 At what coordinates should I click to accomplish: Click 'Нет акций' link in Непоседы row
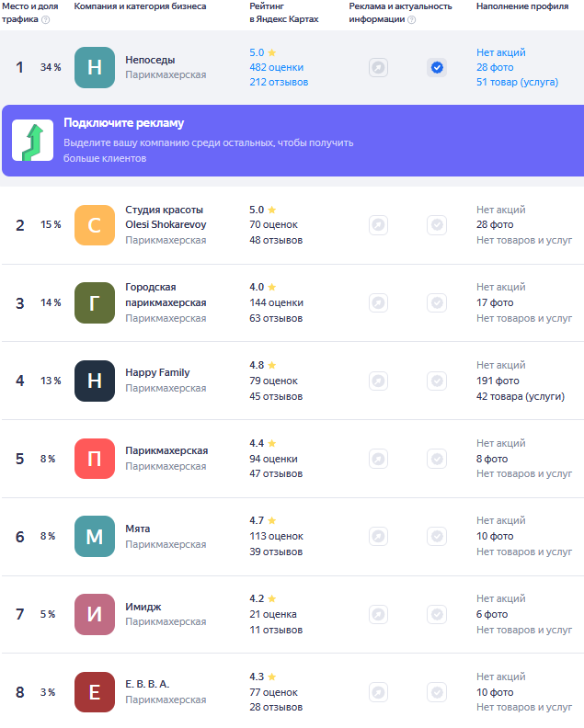coord(501,52)
